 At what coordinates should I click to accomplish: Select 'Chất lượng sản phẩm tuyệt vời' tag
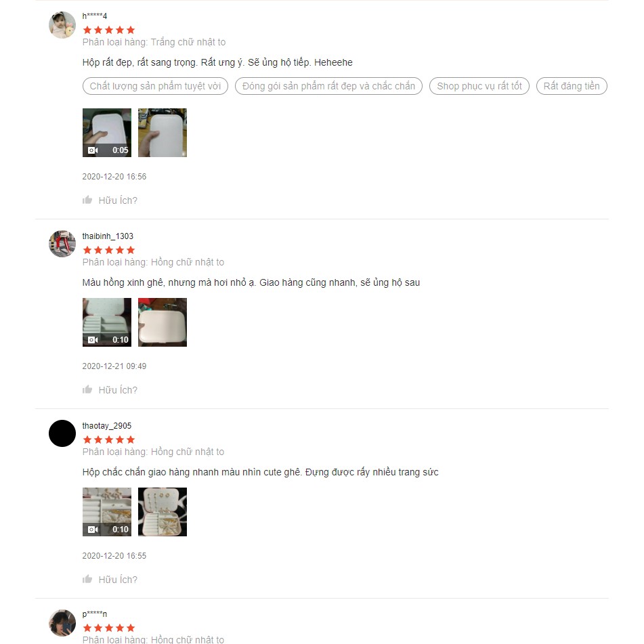(155, 86)
